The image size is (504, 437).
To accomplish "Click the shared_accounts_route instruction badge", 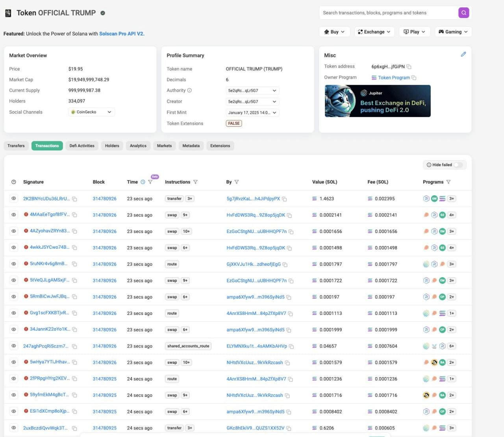I will click(188, 346).
